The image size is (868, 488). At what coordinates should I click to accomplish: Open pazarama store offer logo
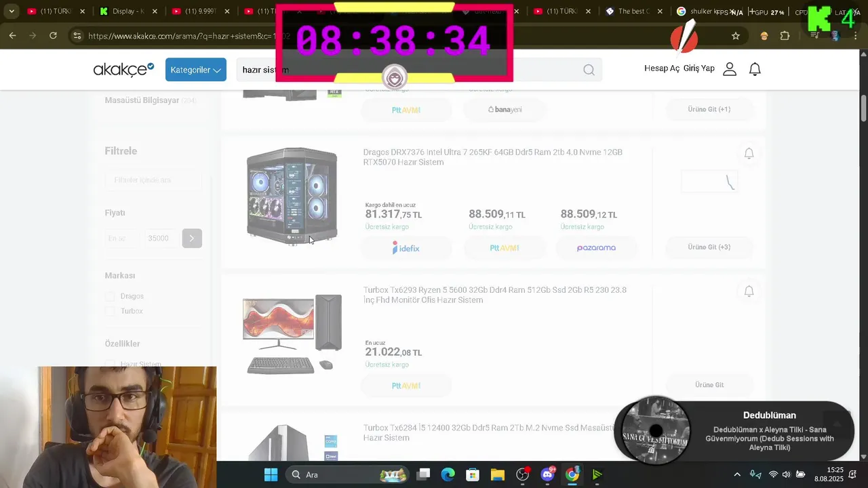(x=596, y=248)
